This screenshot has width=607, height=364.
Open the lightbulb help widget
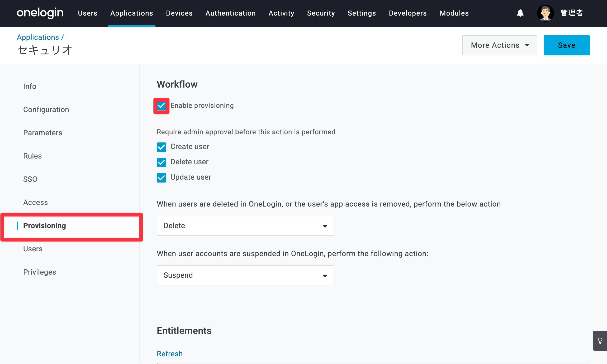pos(600,341)
